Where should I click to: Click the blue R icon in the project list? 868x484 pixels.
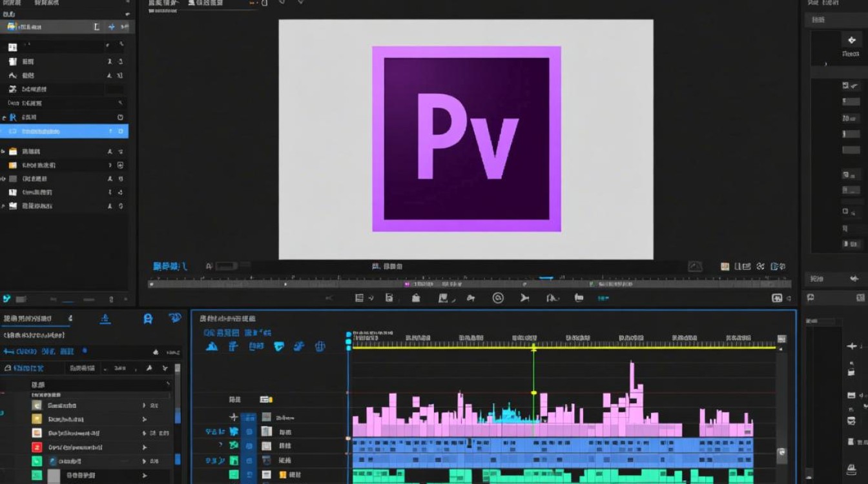pos(13,117)
